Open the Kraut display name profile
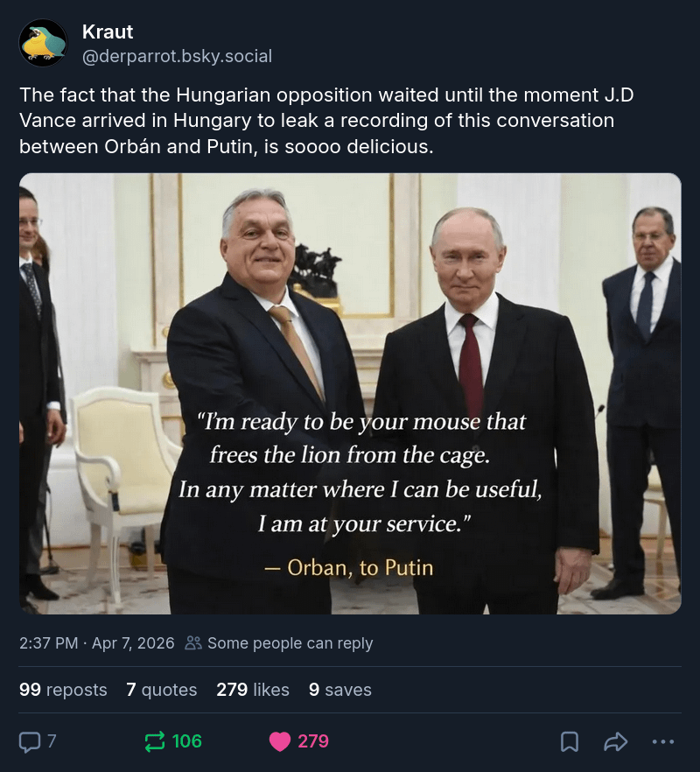This screenshot has width=700, height=772. coord(108,32)
